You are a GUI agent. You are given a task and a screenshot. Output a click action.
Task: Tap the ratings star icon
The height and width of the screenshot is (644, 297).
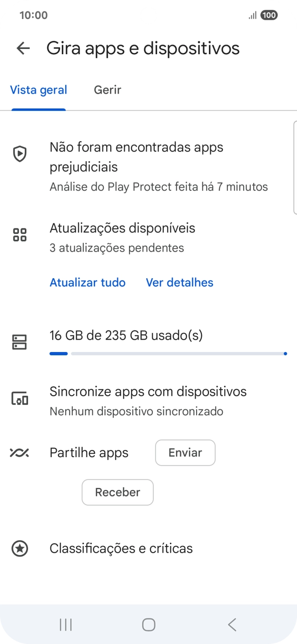click(20, 548)
